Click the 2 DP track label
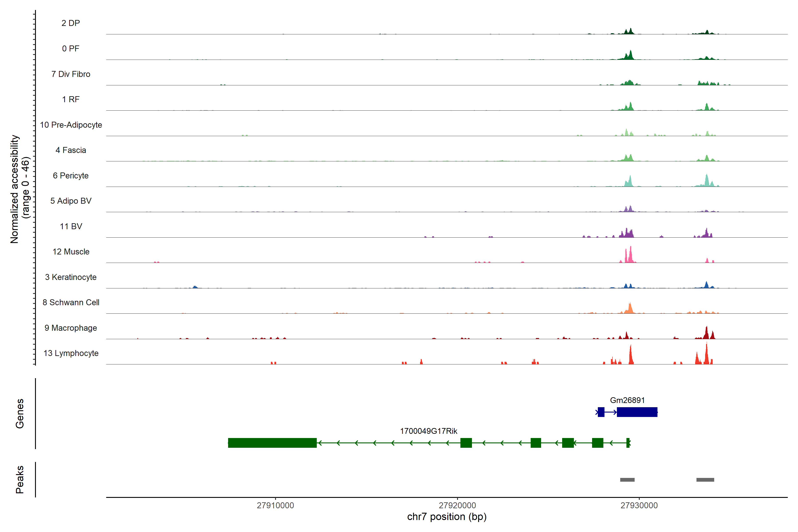 click(x=71, y=23)
